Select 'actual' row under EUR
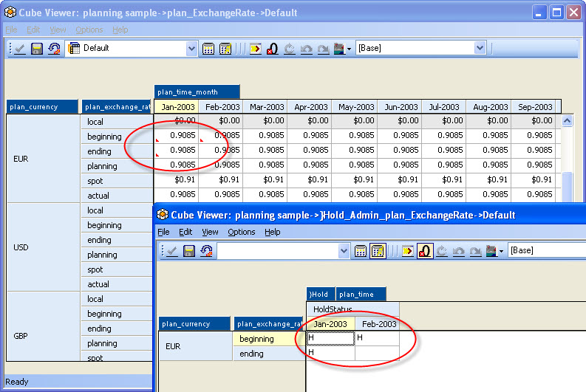 [117, 196]
